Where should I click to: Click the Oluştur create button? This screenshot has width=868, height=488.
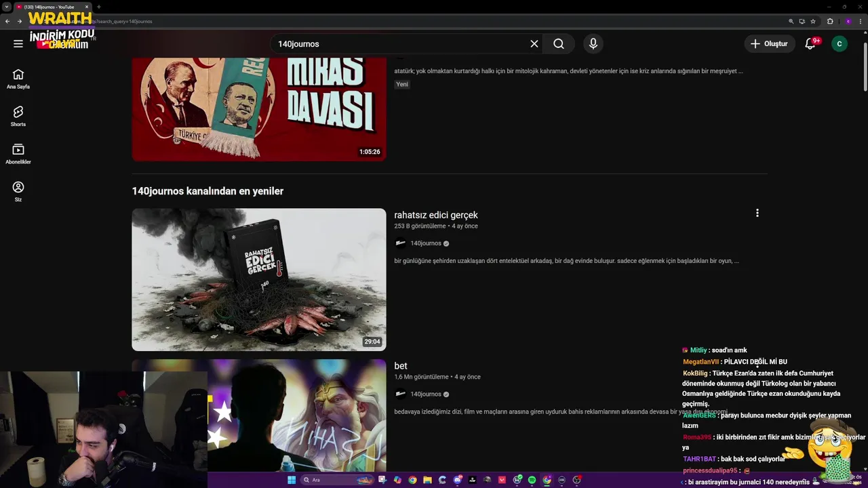tap(770, 43)
